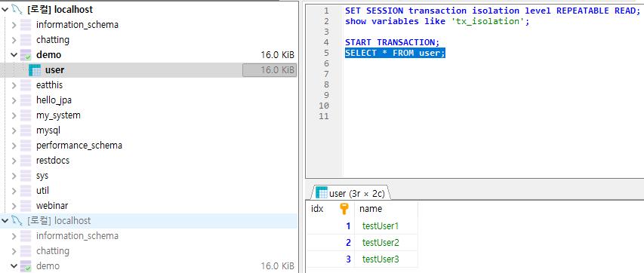Click the database icon beside sys
This screenshot has width=644, height=273.
pos(26,176)
